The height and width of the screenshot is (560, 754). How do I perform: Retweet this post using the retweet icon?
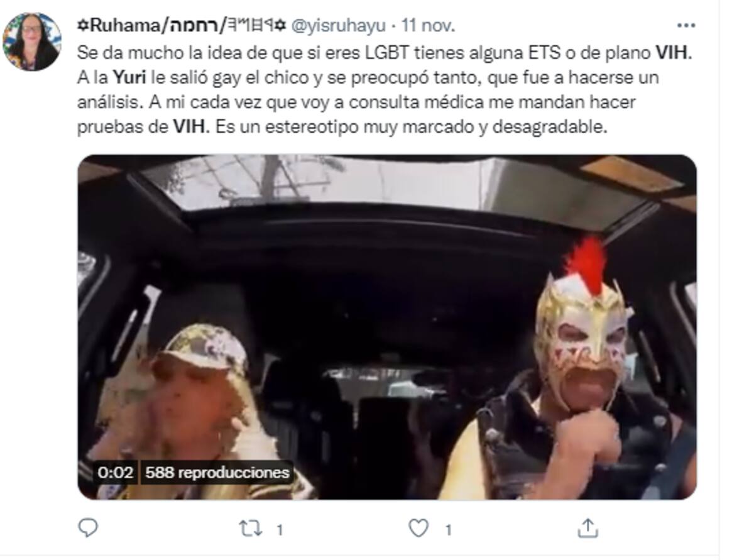(x=251, y=529)
